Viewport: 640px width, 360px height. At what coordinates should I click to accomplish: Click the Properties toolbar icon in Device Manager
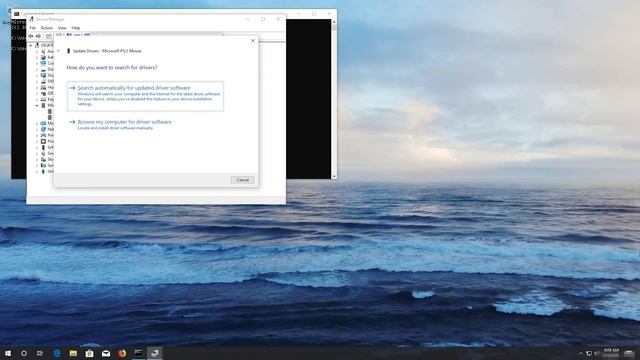(48, 36)
